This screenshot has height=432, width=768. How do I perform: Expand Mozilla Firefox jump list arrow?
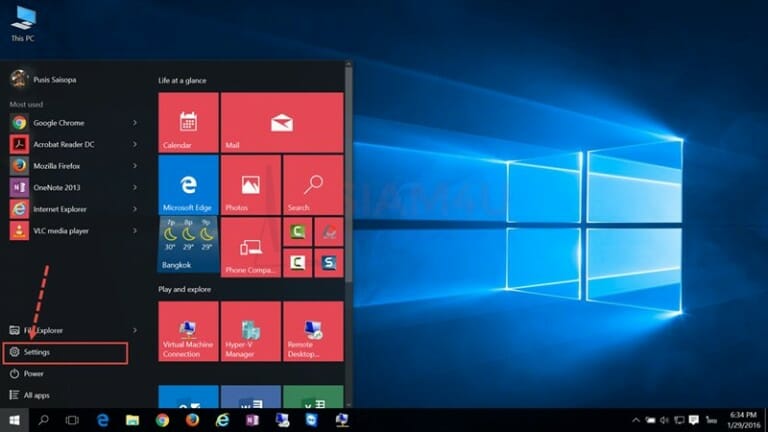[135, 166]
